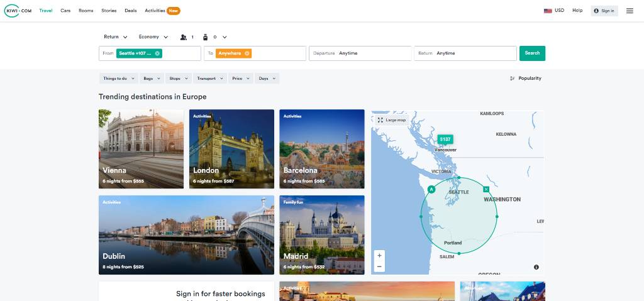The height and width of the screenshot is (301, 644).
Task: Click the Popularity sort icon
Action: (513, 79)
